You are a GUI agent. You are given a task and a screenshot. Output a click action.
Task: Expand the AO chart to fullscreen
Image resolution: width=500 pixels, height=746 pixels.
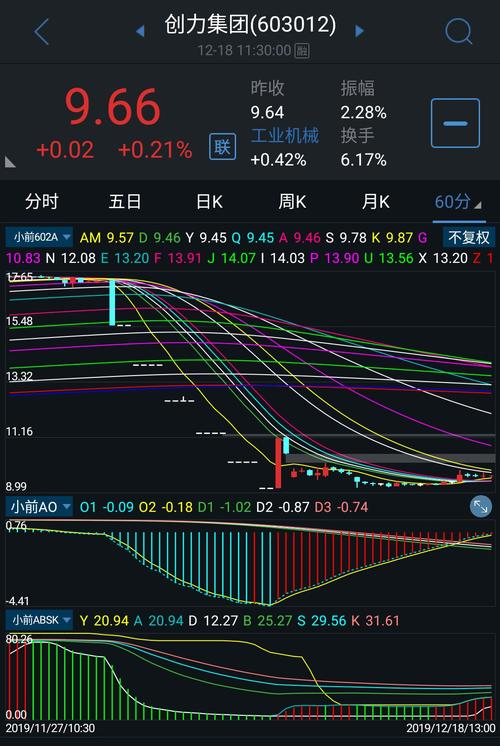pos(480,507)
